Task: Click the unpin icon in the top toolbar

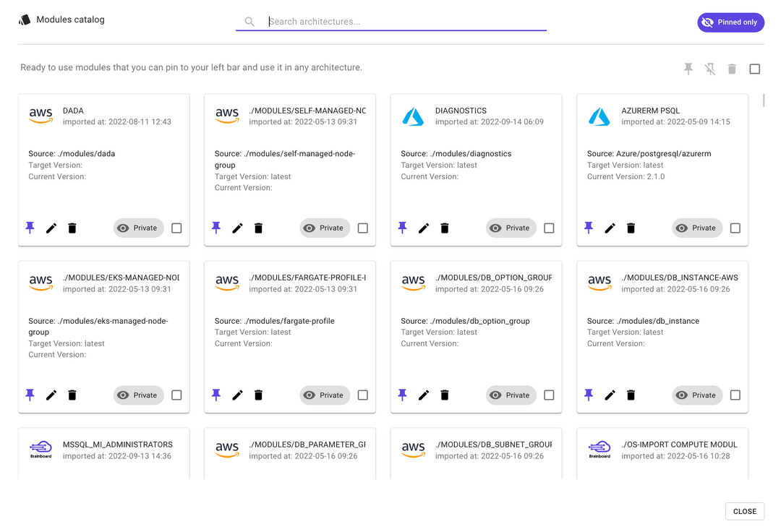Action: coord(710,69)
